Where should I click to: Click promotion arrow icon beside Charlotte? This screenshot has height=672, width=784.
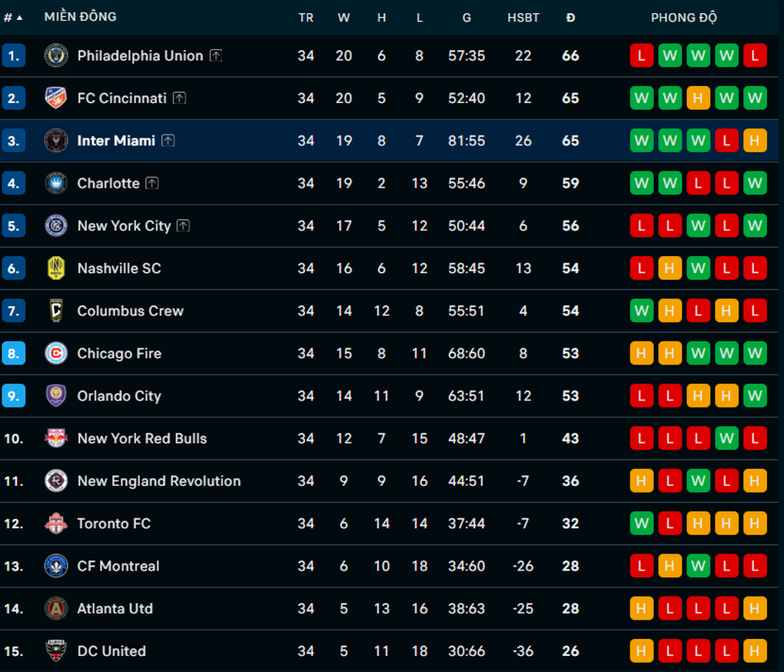coord(152,183)
